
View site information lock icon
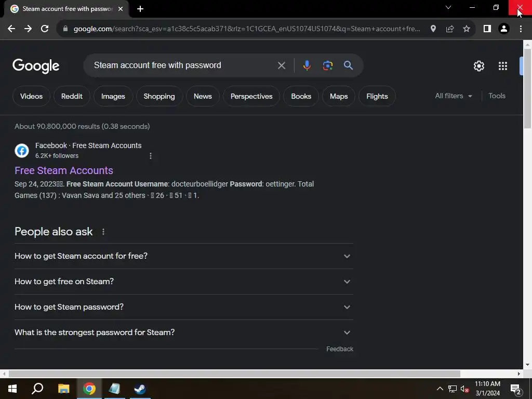(65, 29)
